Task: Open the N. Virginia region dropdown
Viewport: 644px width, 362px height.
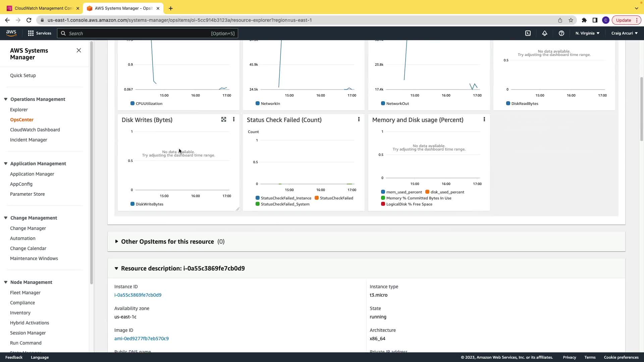Action: coord(587,33)
